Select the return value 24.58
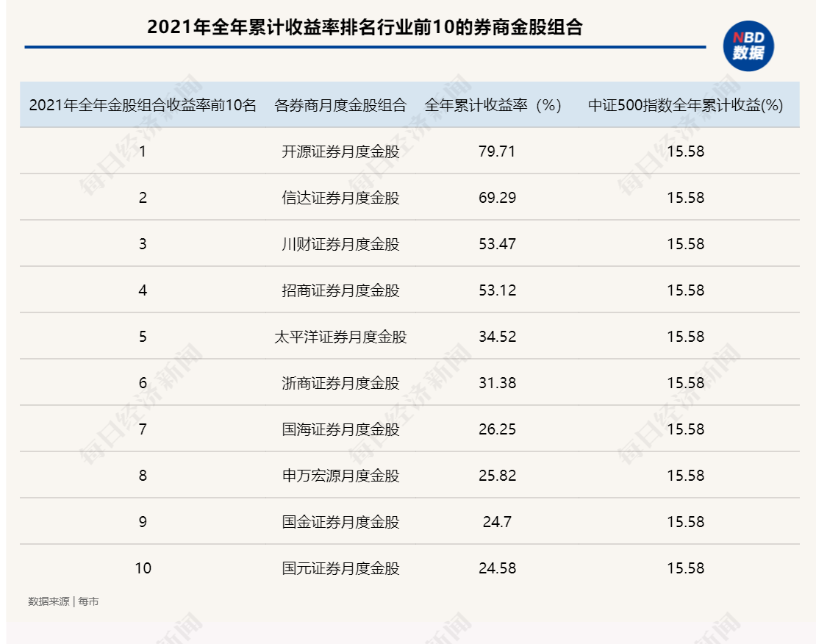 (497, 568)
